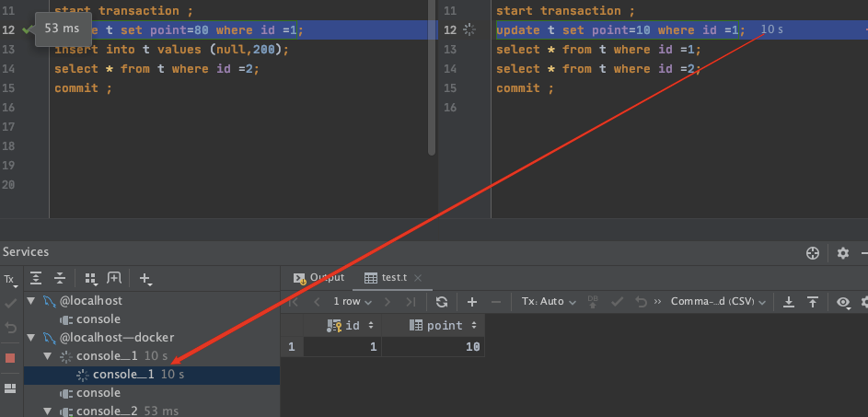
Task: Click the rollback arrow in the grid toolbar
Action: (x=641, y=301)
